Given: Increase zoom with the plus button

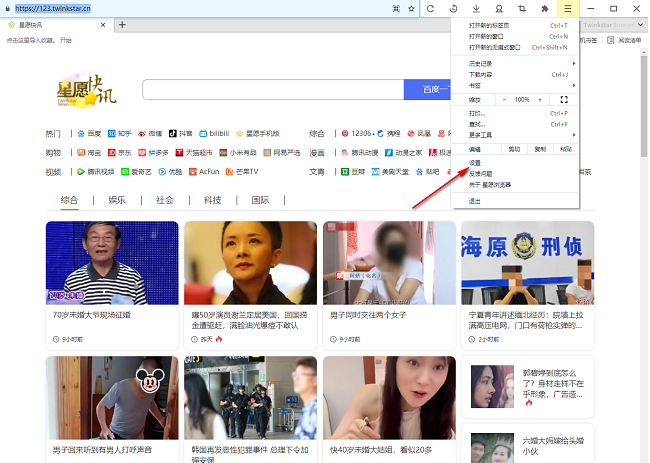Looking at the screenshot, I should 540,99.
